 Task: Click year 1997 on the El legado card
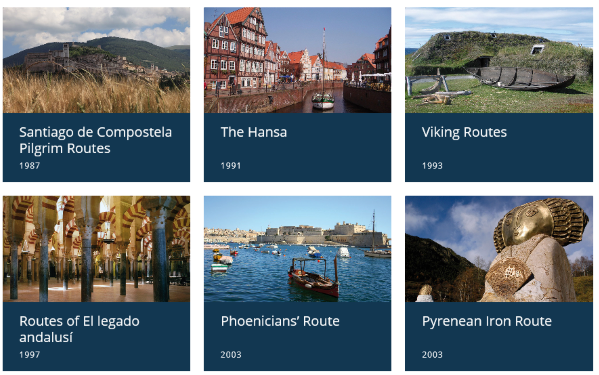pos(29,355)
